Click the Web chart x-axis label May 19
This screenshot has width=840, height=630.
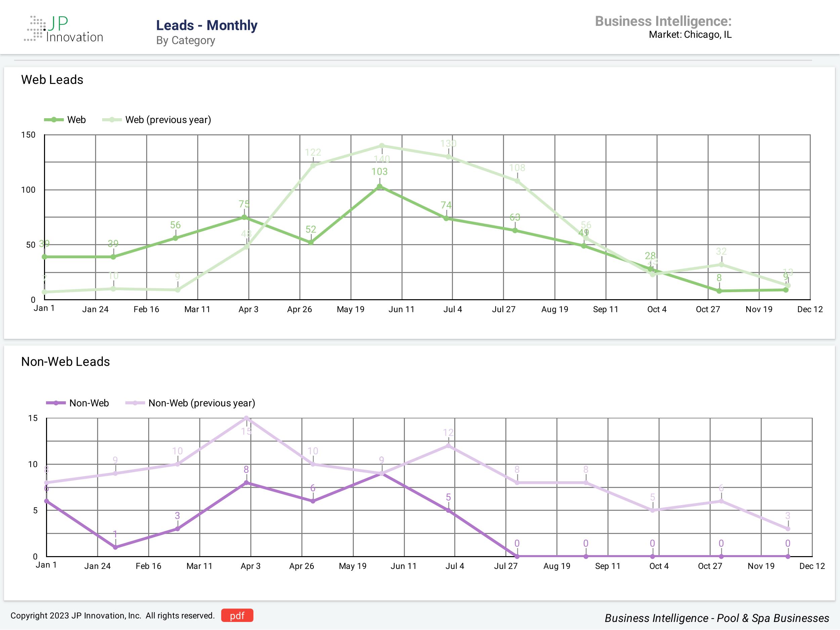350,309
